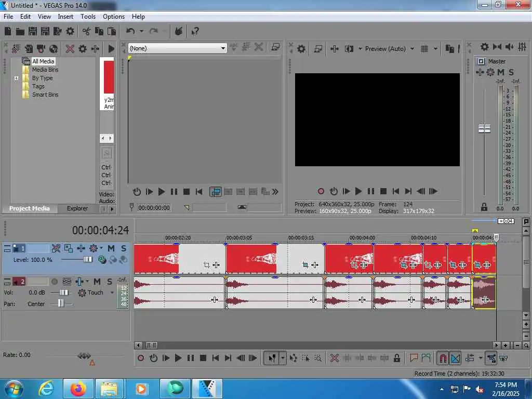Screen dimensions: 532x399
Task: Play from start in the trimmer
Action: [149, 192]
